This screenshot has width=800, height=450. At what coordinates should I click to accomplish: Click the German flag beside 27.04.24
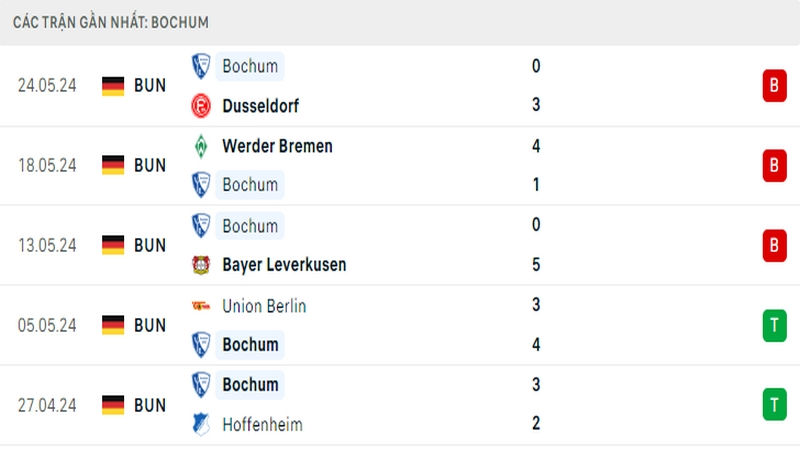click(113, 405)
